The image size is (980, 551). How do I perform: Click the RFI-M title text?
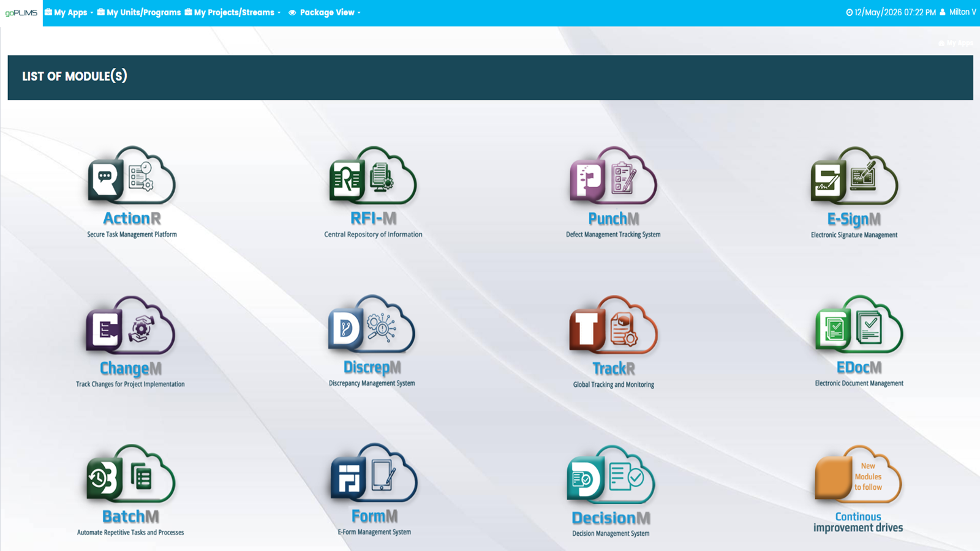click(x=373, y=219)
